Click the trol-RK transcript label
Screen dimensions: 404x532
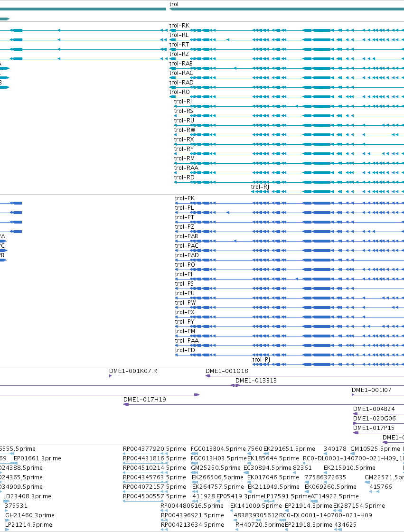(x=179, y=26)
